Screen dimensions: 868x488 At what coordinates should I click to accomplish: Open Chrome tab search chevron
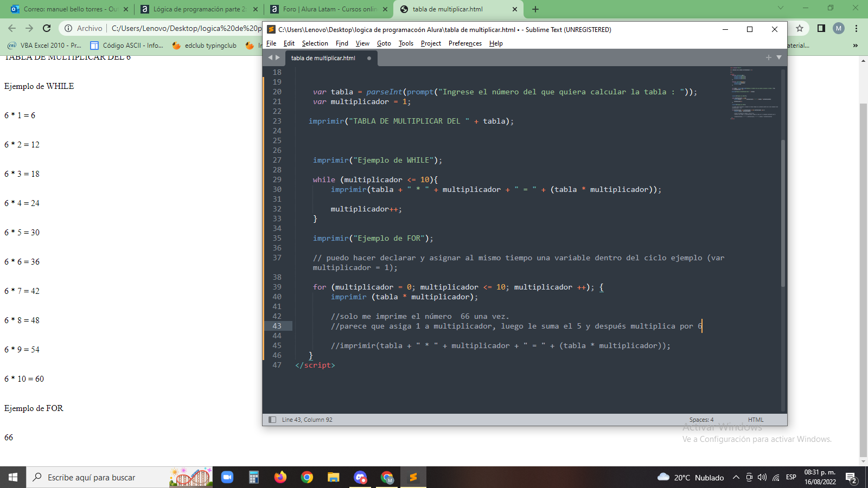tap(781, 8)
